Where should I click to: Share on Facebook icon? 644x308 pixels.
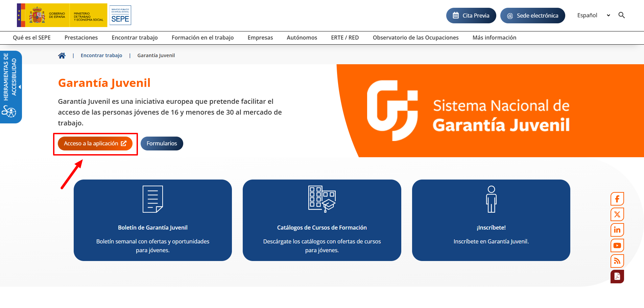pyautogui.click(x=617, y=199)
